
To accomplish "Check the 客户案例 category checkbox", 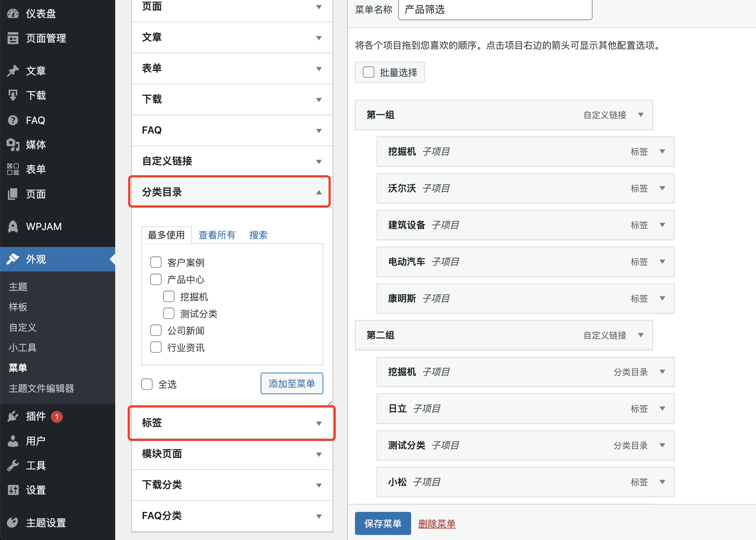I will click(x=156, y=262).
